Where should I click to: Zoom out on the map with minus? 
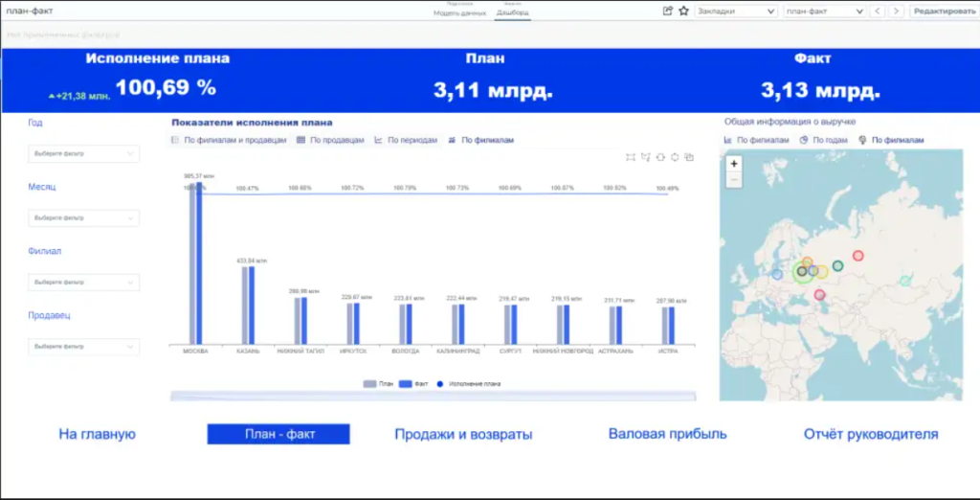(x=734, y=180)
